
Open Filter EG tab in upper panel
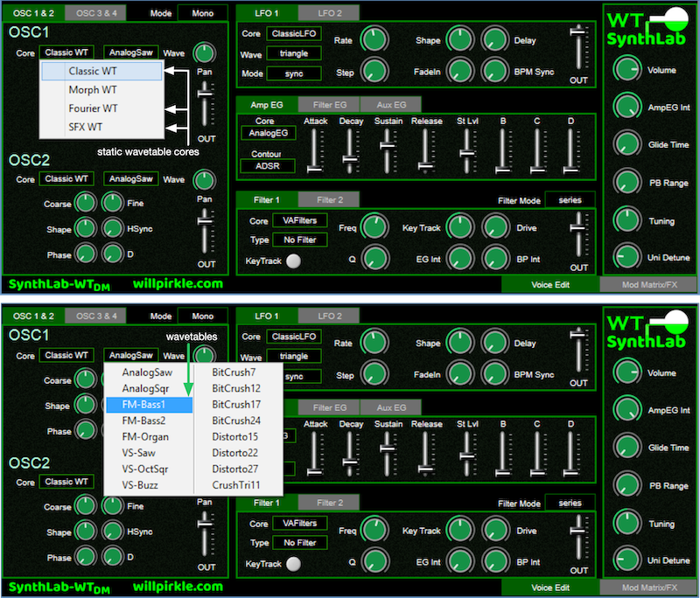[330, 105]
